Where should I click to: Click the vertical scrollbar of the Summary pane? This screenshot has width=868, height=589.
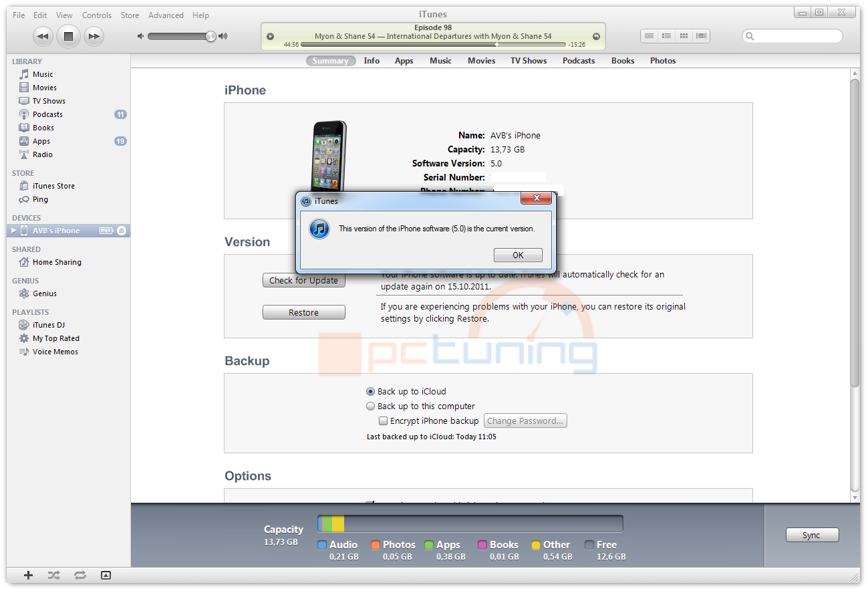point(855,232)
